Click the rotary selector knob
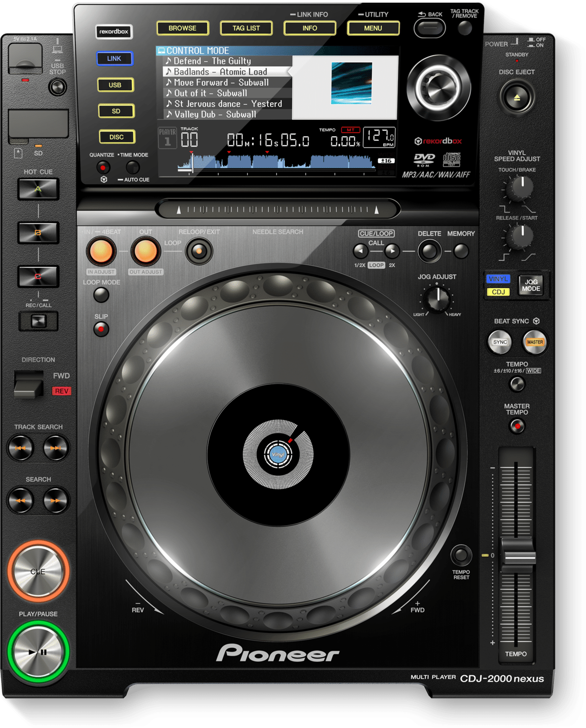The width and height of the screenshot is (586, 728). (439, 88)
